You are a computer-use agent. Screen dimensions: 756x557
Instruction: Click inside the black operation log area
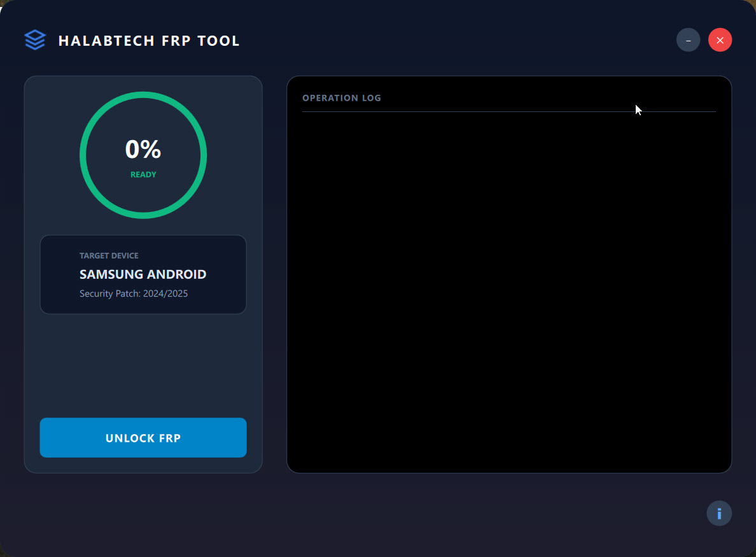pyautogui.click(x=509, y=286)
